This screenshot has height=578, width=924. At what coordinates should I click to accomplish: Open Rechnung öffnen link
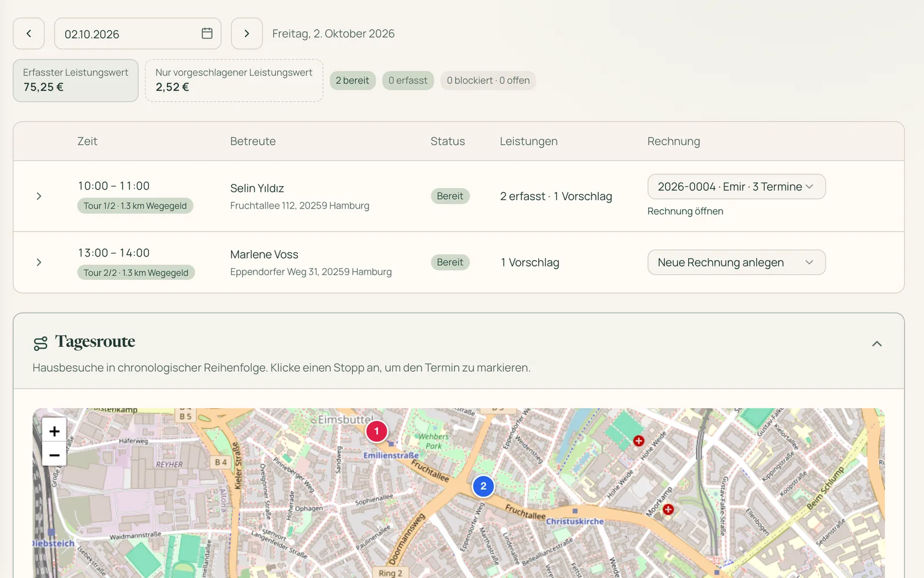(685, 211)
